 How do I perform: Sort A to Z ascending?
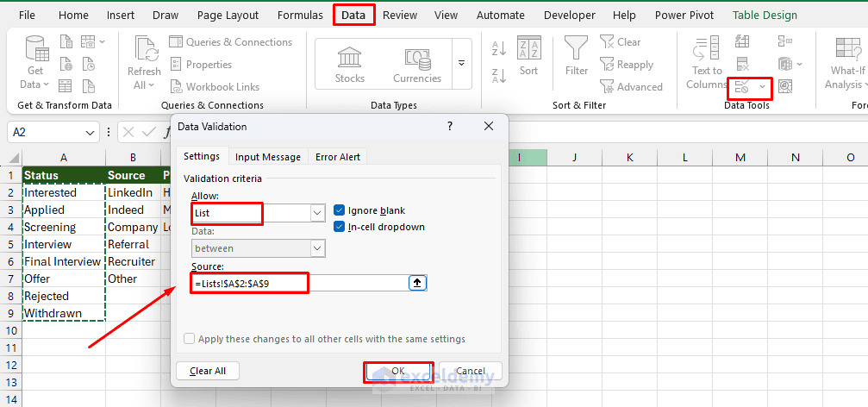point(499,49)
